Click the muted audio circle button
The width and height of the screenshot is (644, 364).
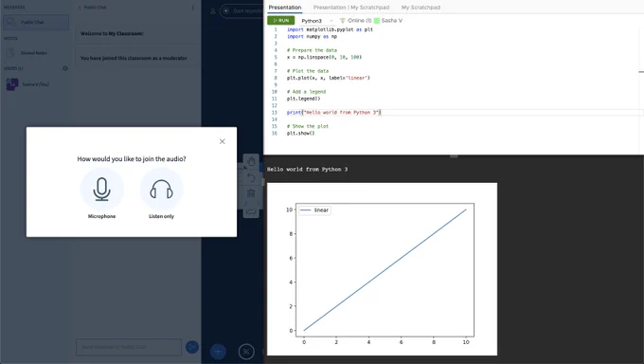246,352
